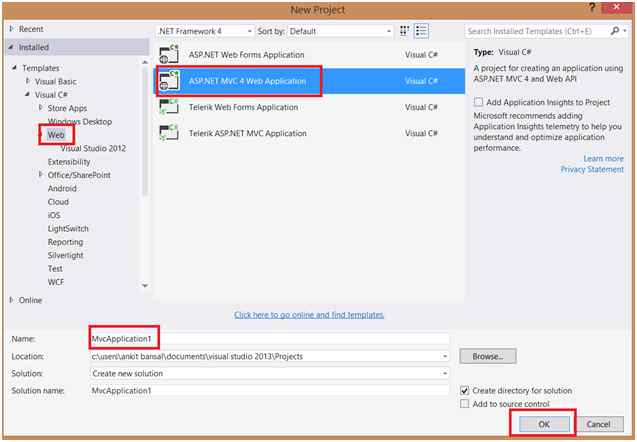Click the Name field with MvcApplication1
The image size is (637, 442).
pos(269,339)
